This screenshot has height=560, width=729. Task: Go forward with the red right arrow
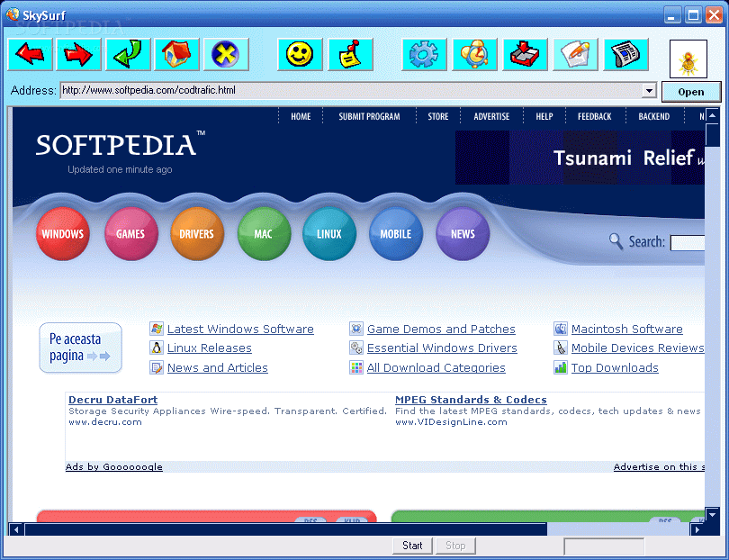coord(78,54)
